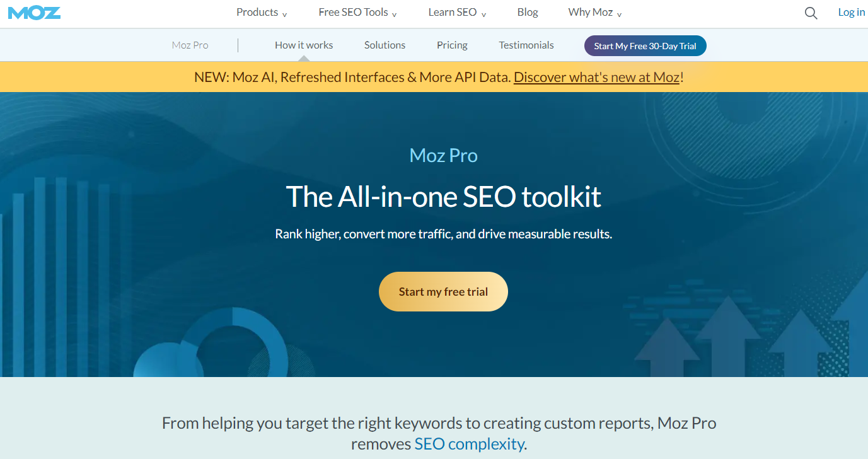This screenshot has width=868, height=459.
Task: View the Pricing tab
Action: pos(452,45)
